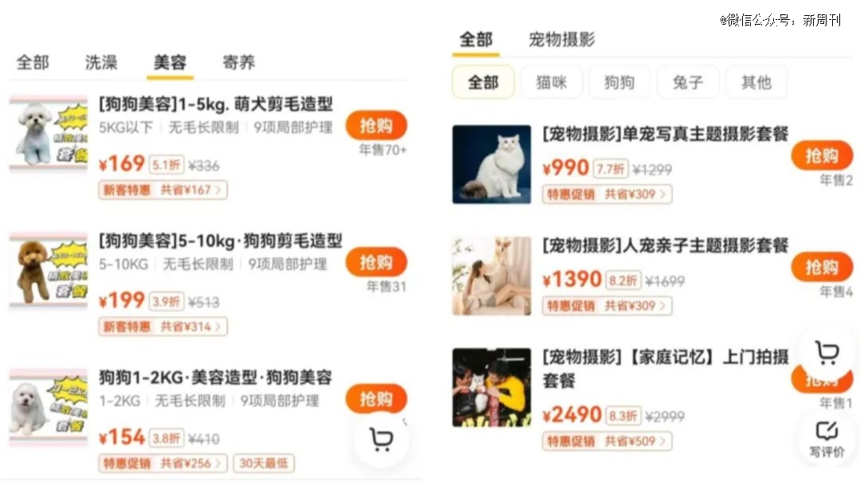Select the 猫咪 filter chip
This screenshot has height=504, width=860.
(x=551, y=82)
